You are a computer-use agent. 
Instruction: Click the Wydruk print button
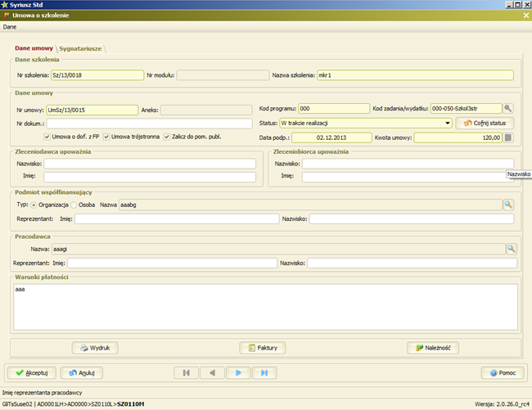95,348
